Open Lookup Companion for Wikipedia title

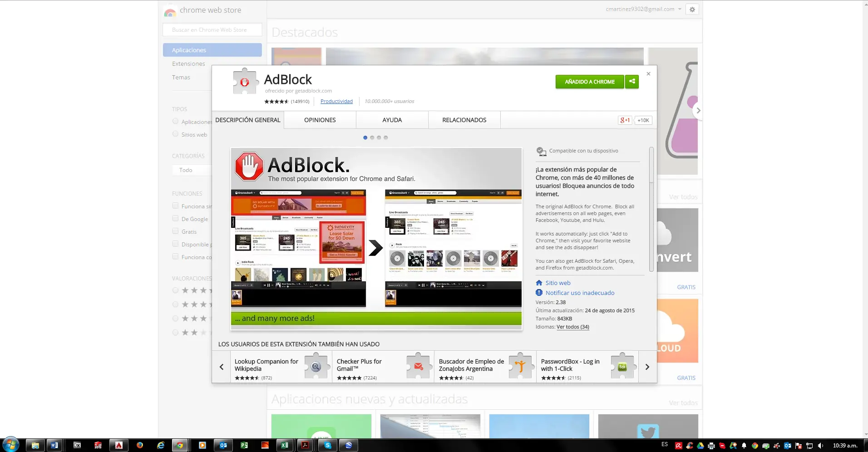tap(266, 365)
